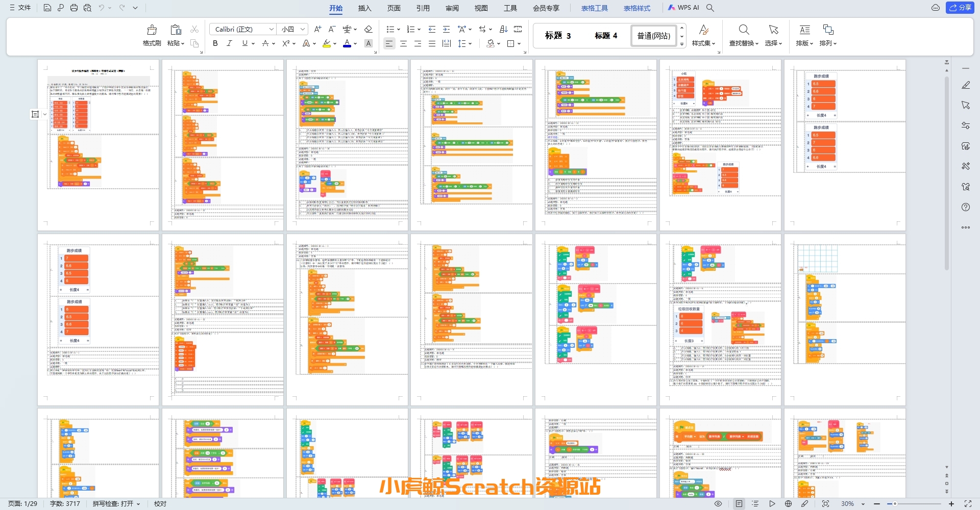
Task: Open the 页面 (Page) tab
Action: click(394, 8)
